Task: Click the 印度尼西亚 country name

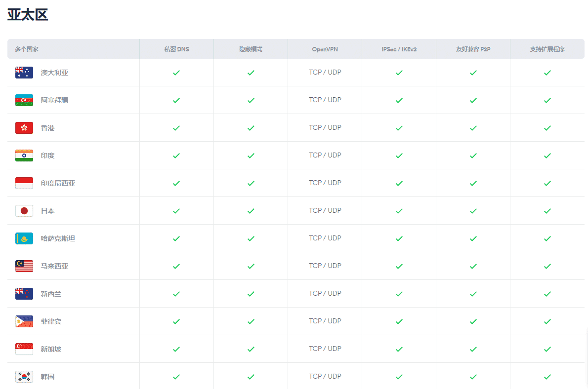Action: [x=58, y=183]
